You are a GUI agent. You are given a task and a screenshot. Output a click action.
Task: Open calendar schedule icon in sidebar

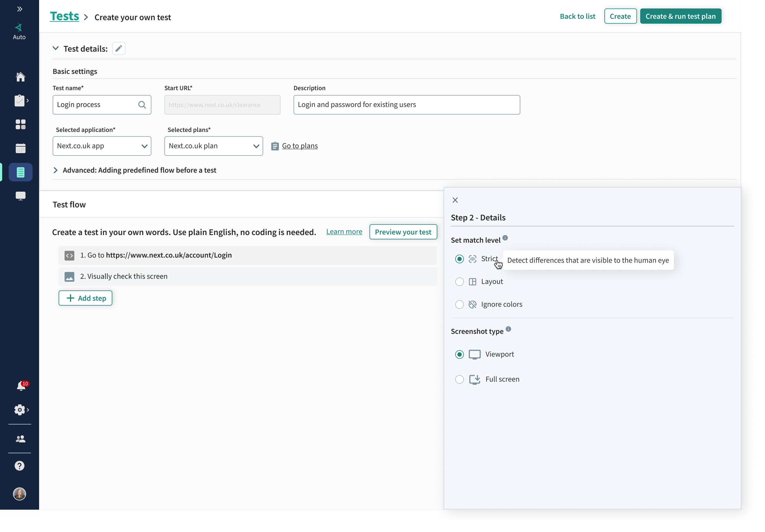pos(20,148)
